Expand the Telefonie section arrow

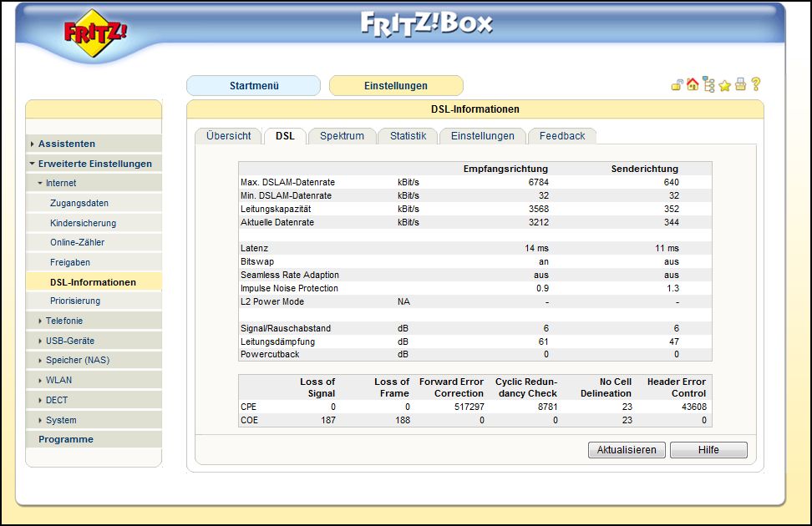[x=40, y=321]
